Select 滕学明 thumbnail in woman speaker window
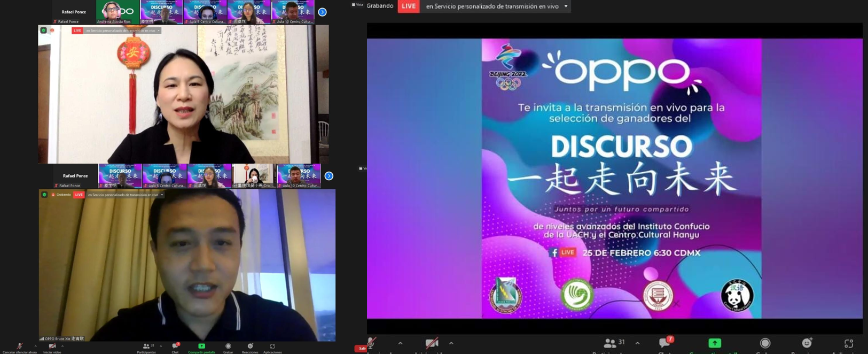 pos(161,12)
